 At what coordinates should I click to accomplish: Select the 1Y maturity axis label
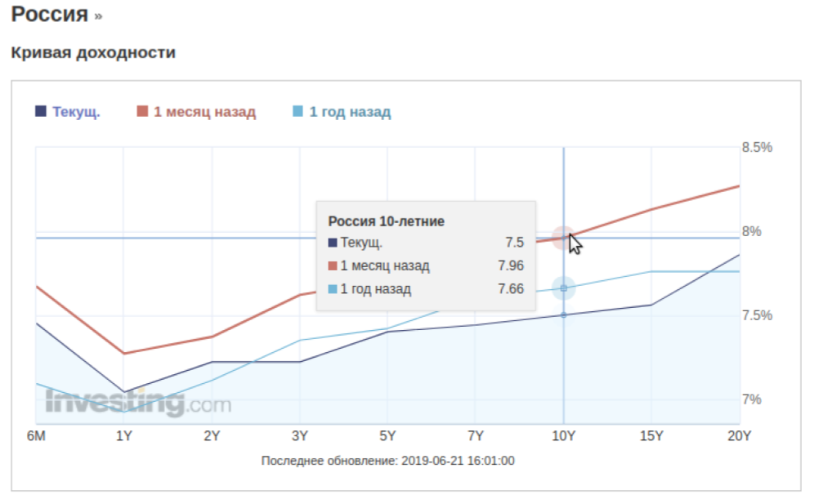pyautogui.click(x=123, y=436)
